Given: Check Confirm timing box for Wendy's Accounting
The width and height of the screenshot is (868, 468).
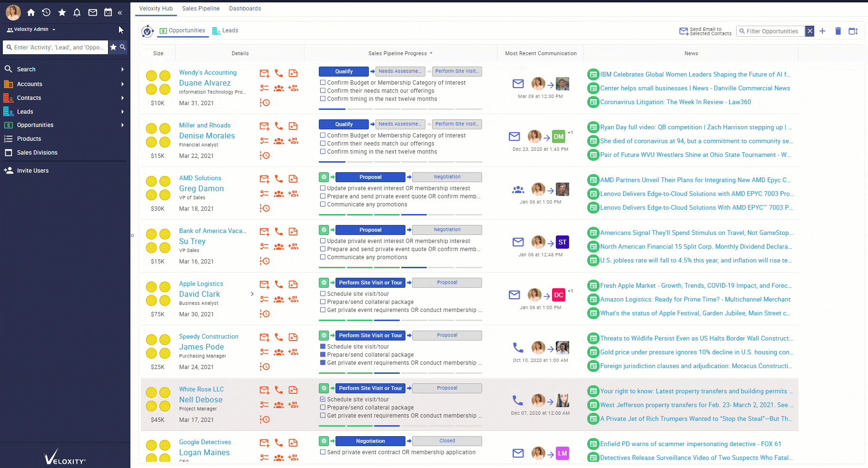Looking at the screenshot, I should coord(323,99).
